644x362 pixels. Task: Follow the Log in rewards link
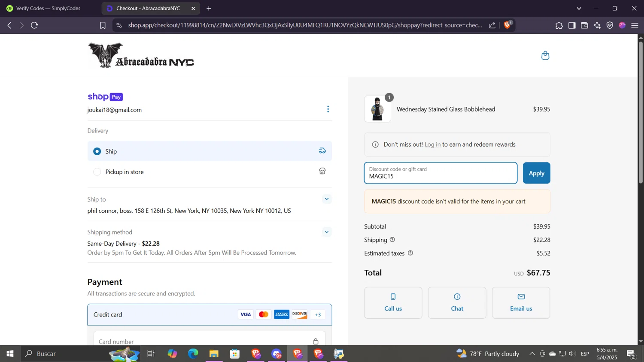click(432, 145)
